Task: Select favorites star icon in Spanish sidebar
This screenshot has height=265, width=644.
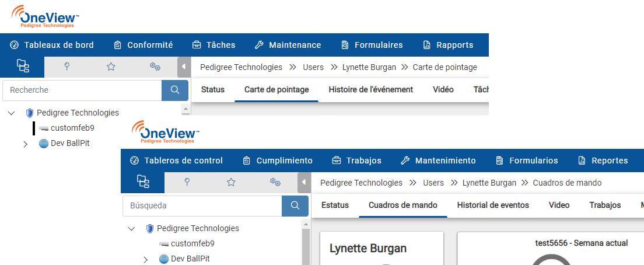Action: [x=231, y=182]
